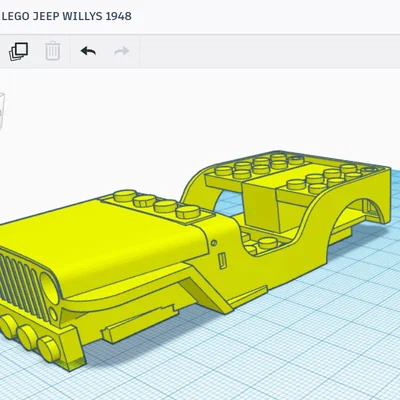Undo the last action using the arrow
The height and width of the screenshot is (400, 400).
click(x=88, y=51)
